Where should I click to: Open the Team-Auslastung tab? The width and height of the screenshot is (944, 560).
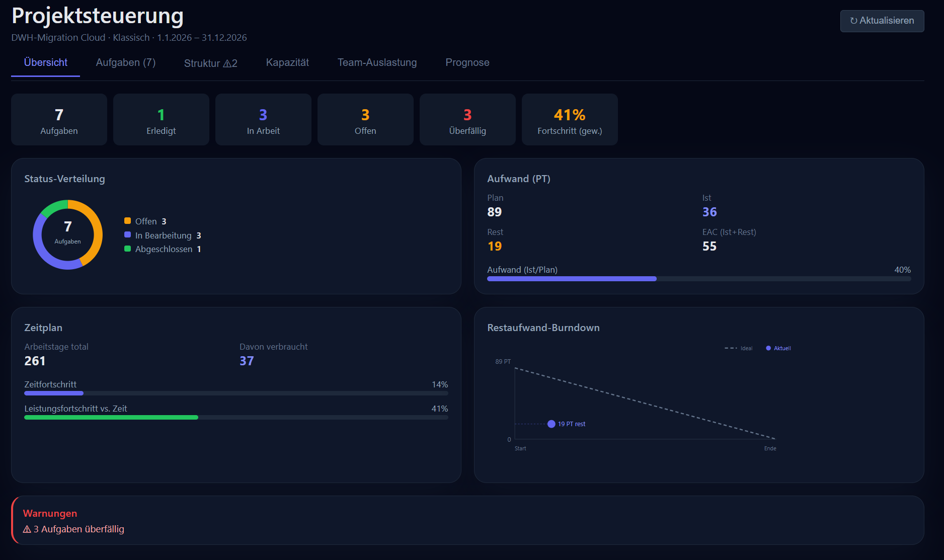377,62
